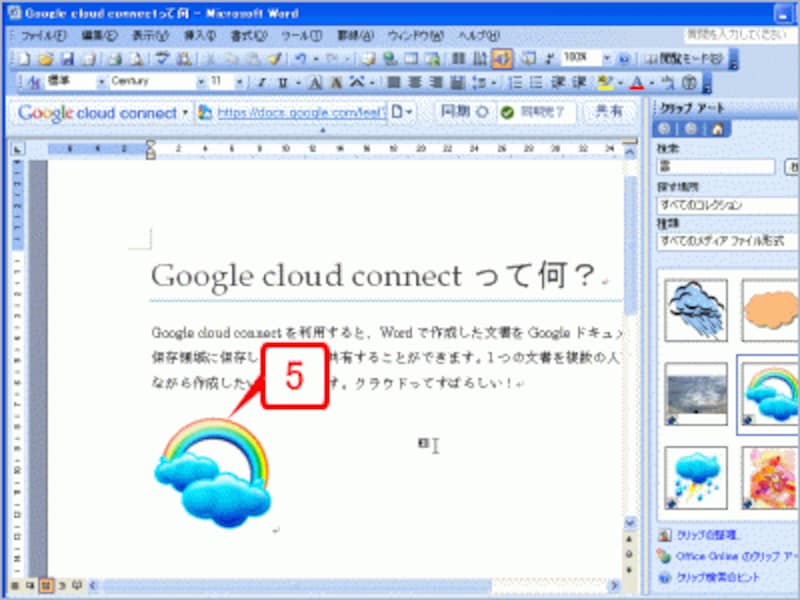Select the rainbow clouds clip art thumbnail

(768, 395)
